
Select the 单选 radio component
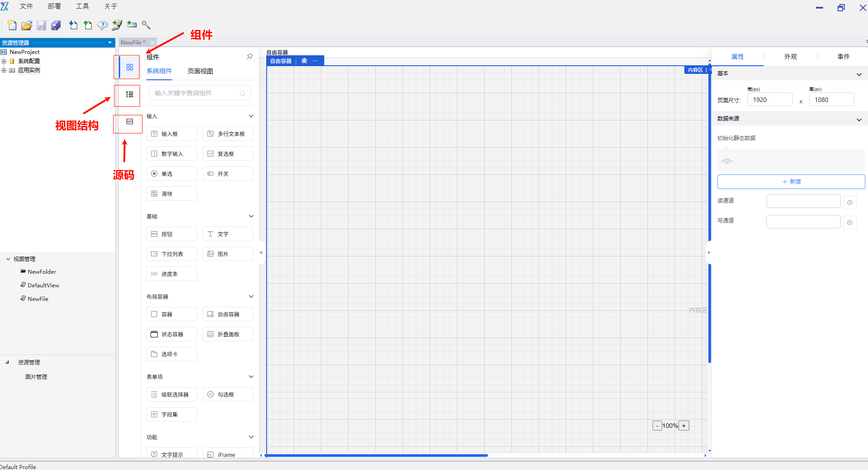(171, 174)
